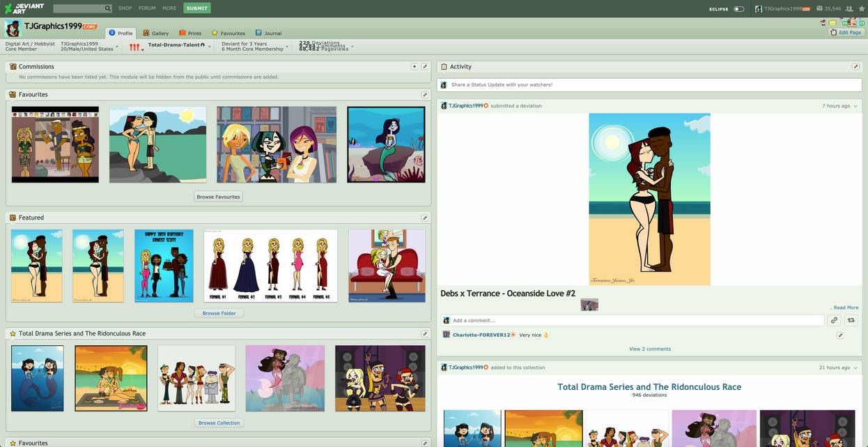The height and width of the screenshot is (447, 868).
Task: Click the share/repost icon beside comment box
Action: pyautogui.click(x=851, y=320)
